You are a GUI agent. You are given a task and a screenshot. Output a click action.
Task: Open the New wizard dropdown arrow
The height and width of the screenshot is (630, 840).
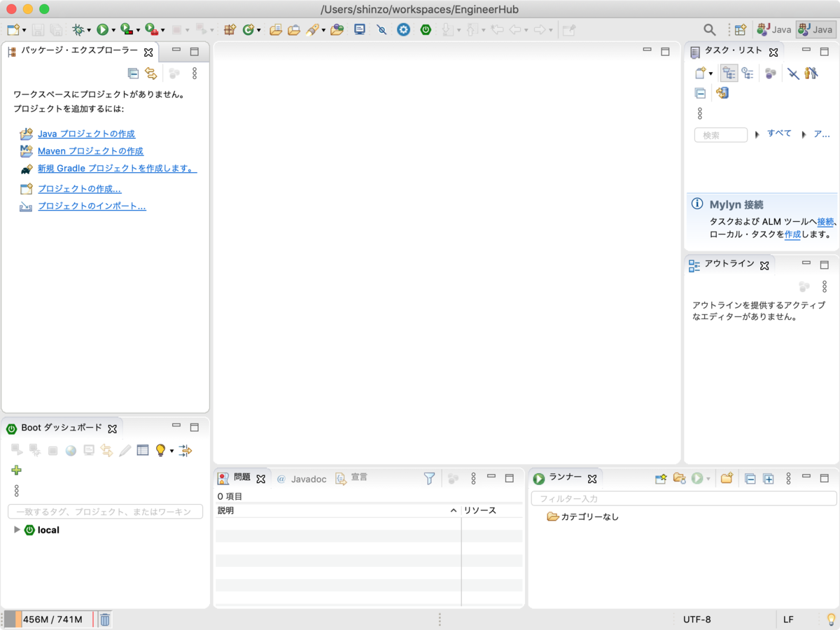point(24,31)
